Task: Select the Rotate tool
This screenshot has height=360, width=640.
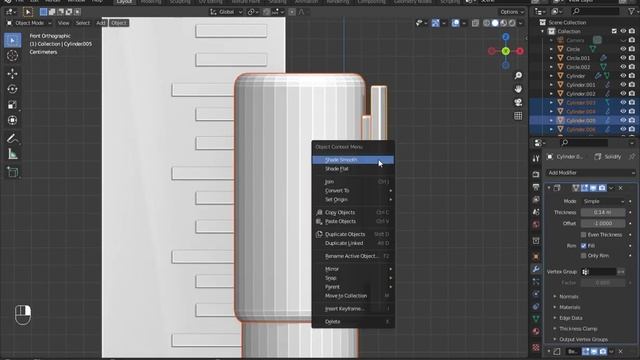Action: 12,89
